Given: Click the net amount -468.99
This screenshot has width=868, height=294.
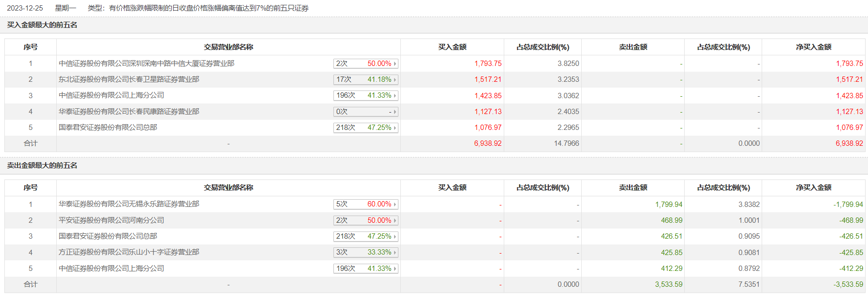Looking at the screenshot, I should click(851, 220).
